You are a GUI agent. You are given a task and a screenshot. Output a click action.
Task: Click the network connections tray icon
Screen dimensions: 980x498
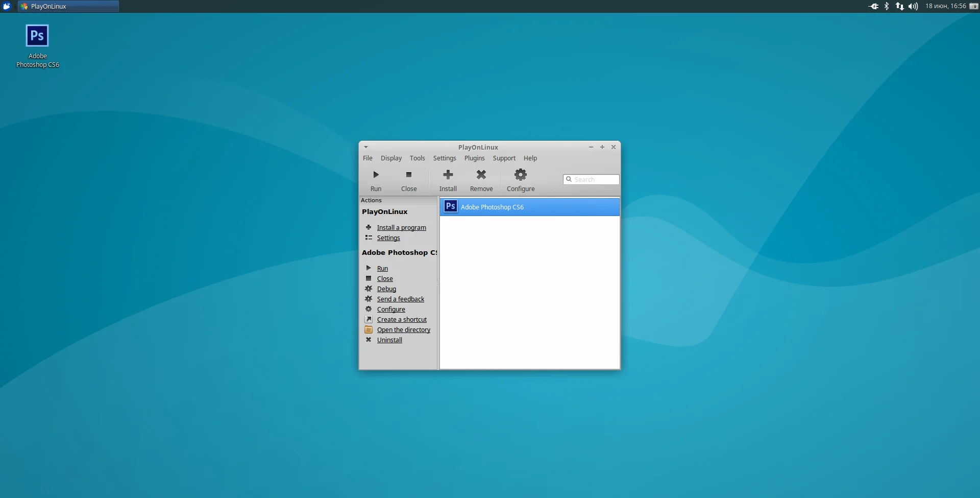(x=899, y=6)
